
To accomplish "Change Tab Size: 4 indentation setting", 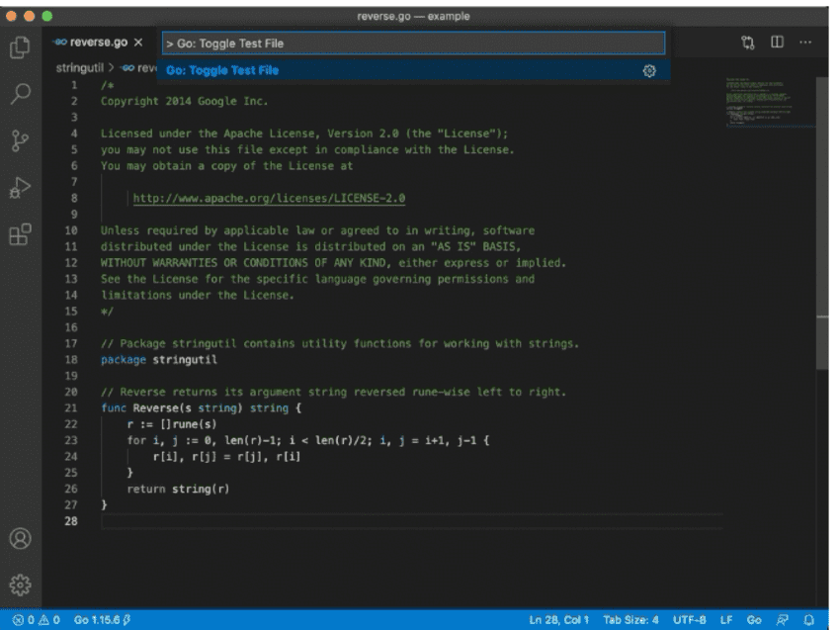I will pyautogui.click(x=630, y=620).
